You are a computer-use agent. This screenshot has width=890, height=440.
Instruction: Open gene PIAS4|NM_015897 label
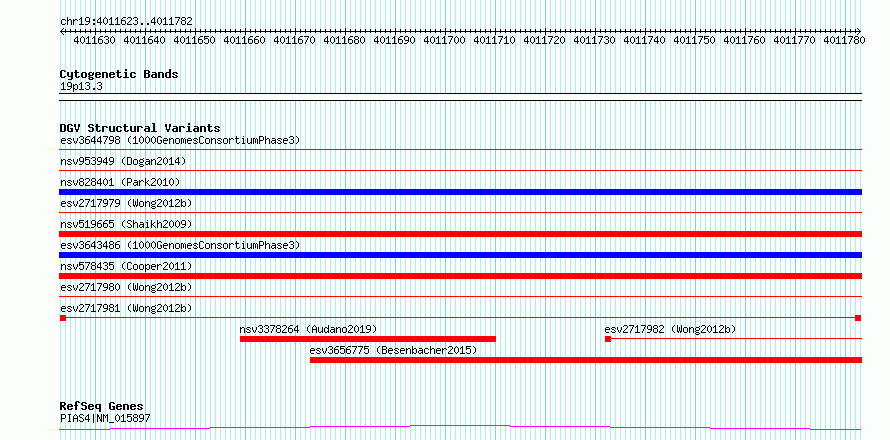[x=105, y=419]
